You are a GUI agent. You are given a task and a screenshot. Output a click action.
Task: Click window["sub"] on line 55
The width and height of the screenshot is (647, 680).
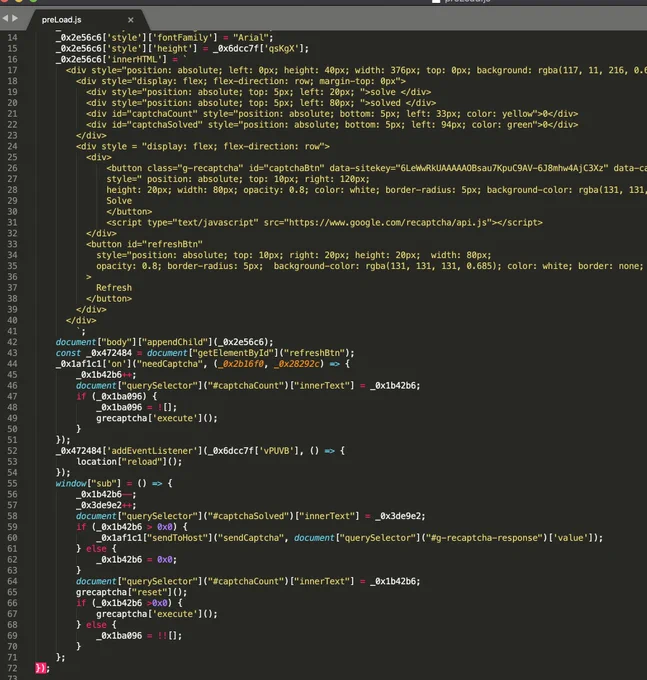[88, 483]
